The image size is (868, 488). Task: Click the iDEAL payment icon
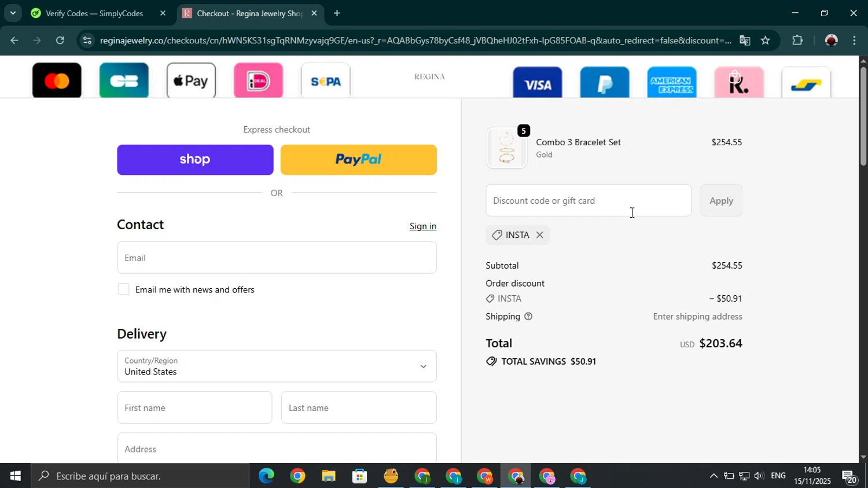258,80
